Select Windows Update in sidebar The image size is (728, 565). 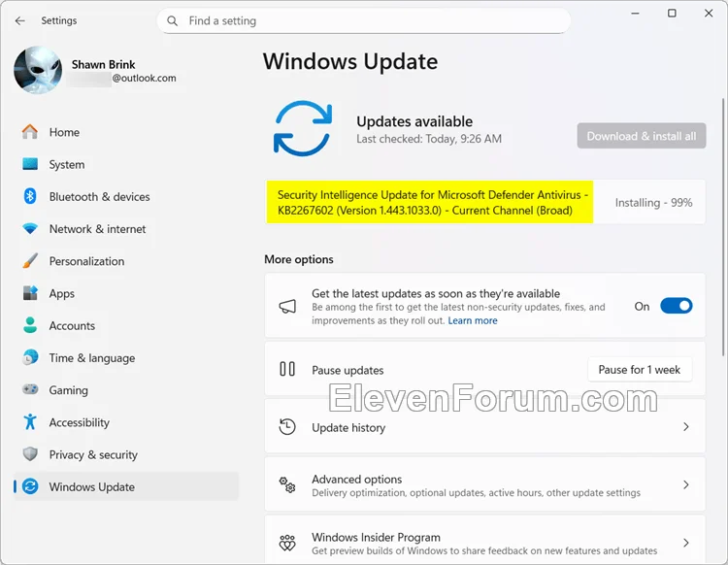pos(126,486)
